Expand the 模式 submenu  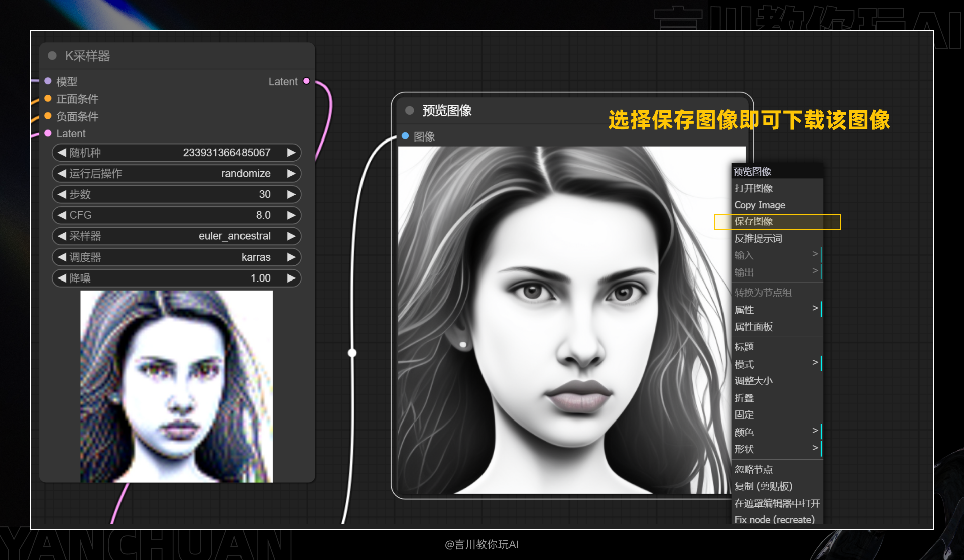(x=777, y=364)
